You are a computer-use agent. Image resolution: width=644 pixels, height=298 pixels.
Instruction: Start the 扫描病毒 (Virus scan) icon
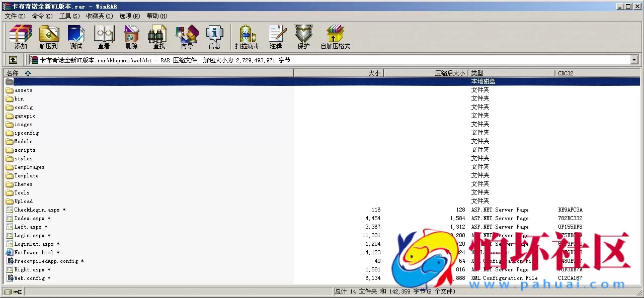coord(246,35)
